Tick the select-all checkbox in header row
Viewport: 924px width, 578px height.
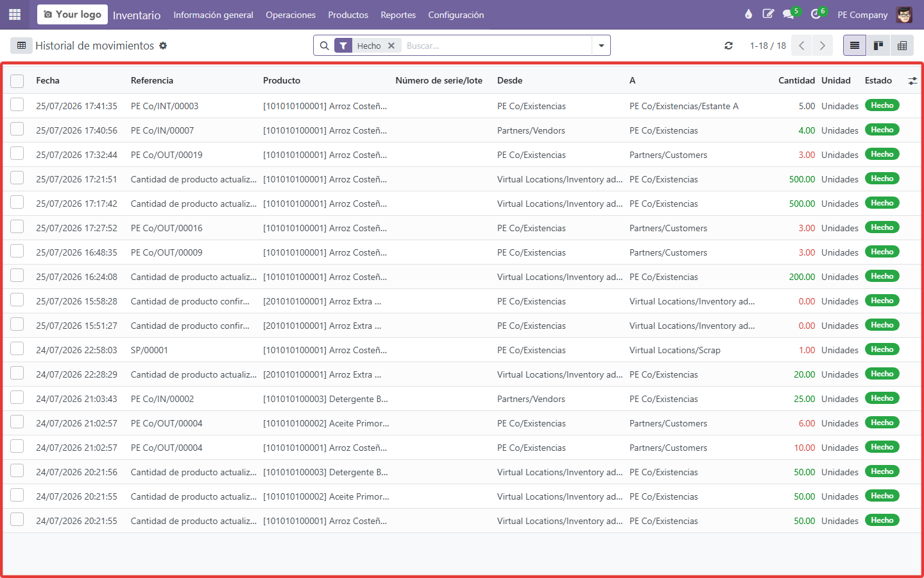click(17, 81)
